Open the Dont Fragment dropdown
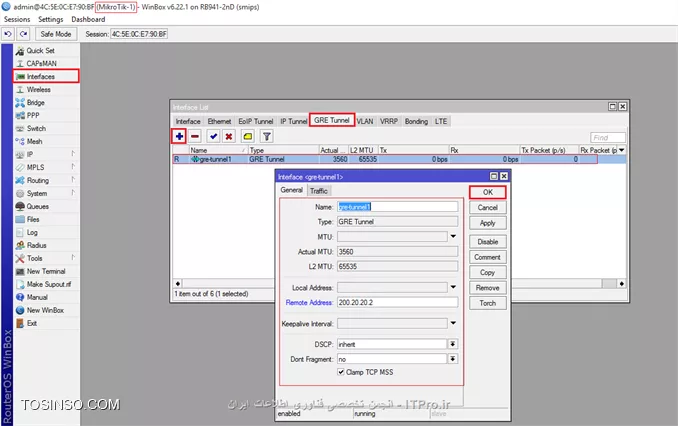 (453, 359)
